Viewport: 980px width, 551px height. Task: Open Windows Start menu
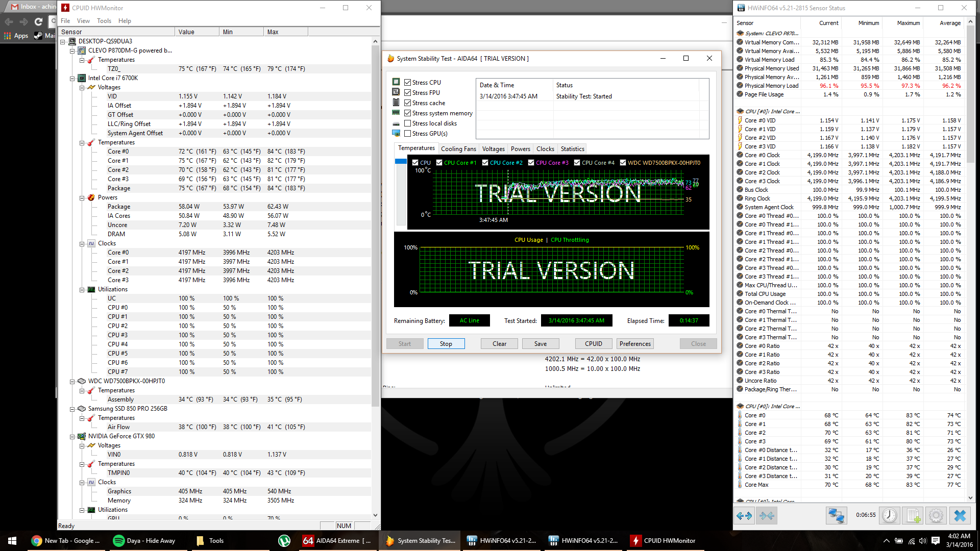point(12,541)
